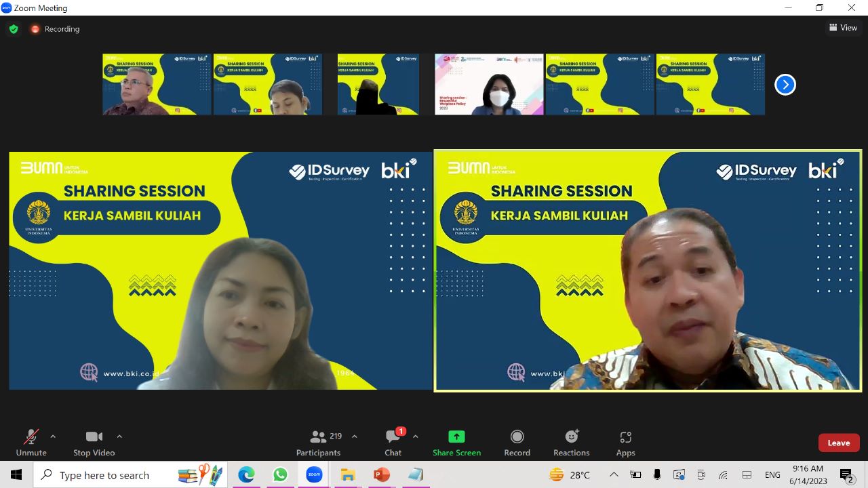The height and width of the screenshot is (488, 868).
Task: Start Share Screen
Action: [457, 443]
